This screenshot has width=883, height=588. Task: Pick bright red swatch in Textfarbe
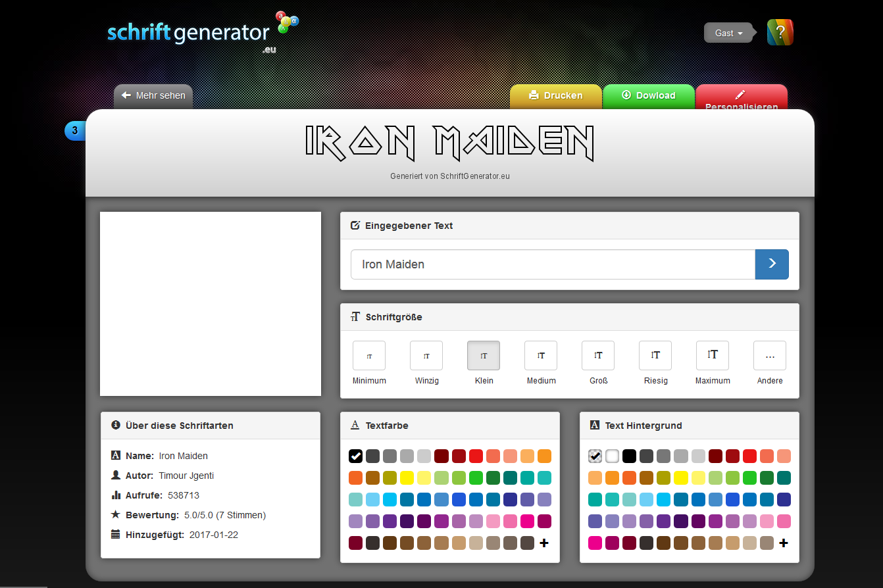pyautogui.click(x=476, y=456)
